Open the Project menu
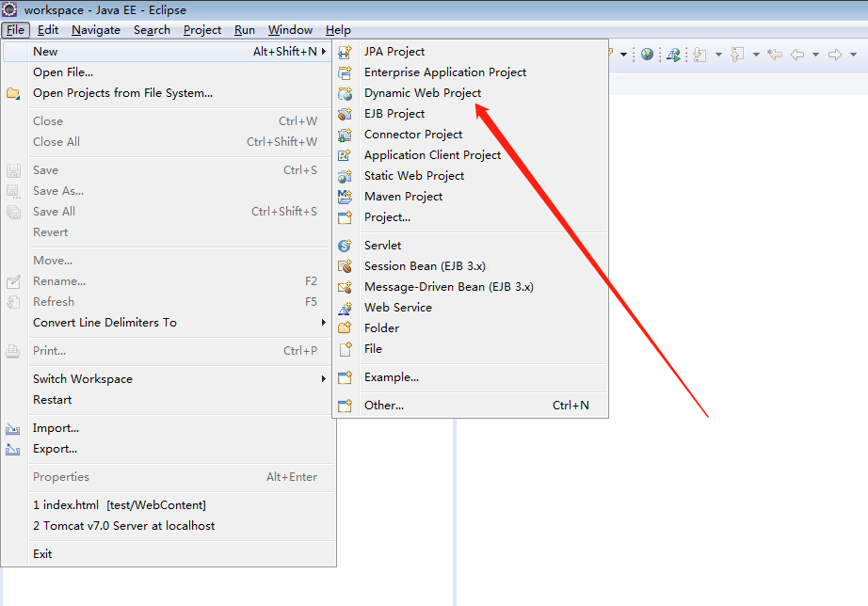 click(202, 30)
